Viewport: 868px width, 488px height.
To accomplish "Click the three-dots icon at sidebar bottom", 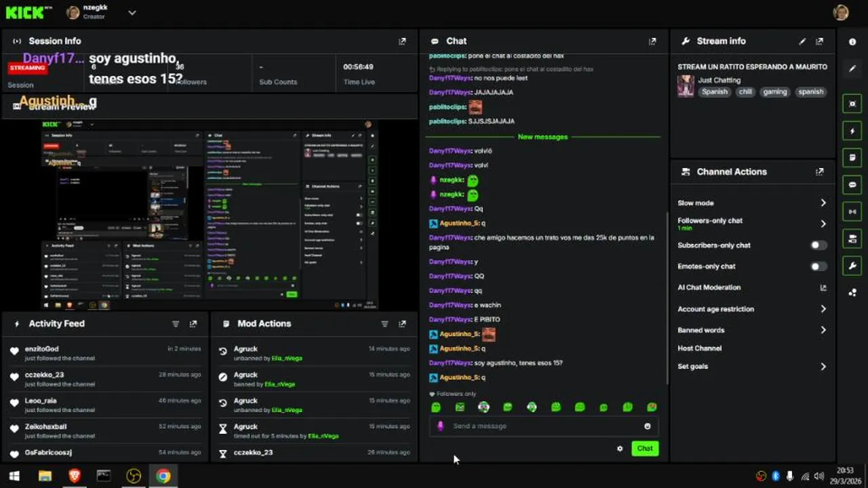I will pyautogui.click(x=852, y=293).
